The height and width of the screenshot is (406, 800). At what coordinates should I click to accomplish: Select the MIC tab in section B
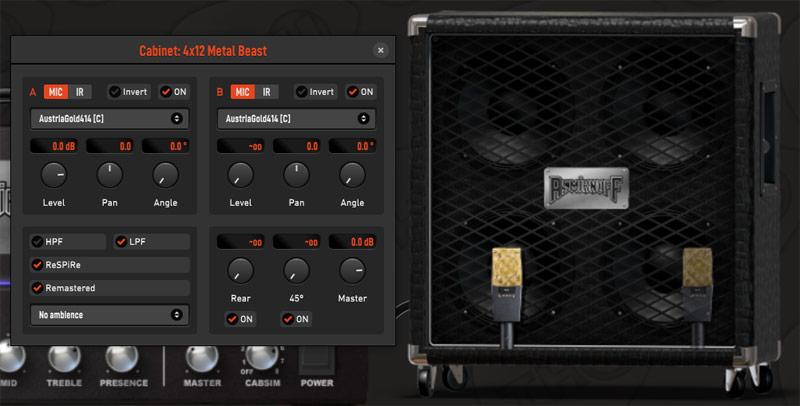242,92
